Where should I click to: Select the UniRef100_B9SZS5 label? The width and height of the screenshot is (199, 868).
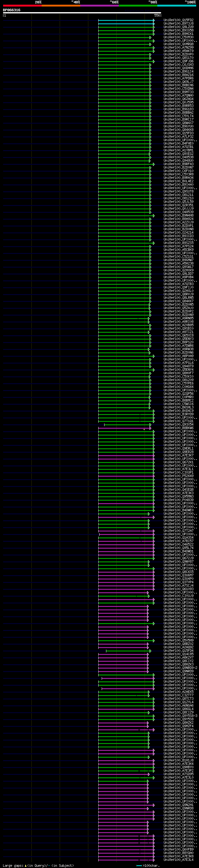[x=178, y=243]
